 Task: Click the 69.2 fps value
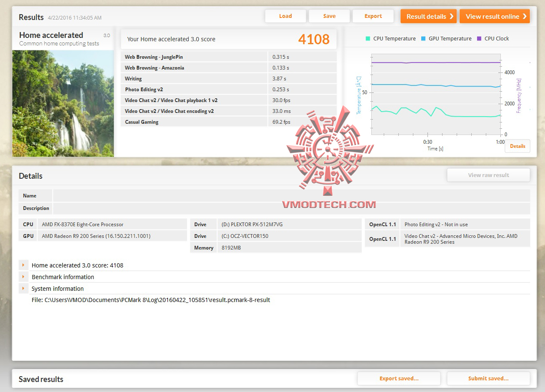(281, 122)
